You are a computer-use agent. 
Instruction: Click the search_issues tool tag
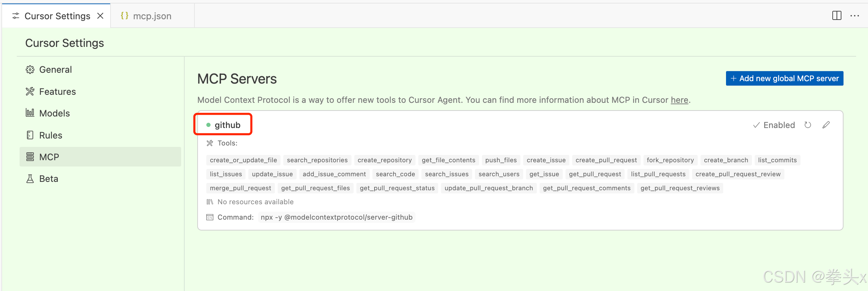pyautogui.click(x=447, y=174)
